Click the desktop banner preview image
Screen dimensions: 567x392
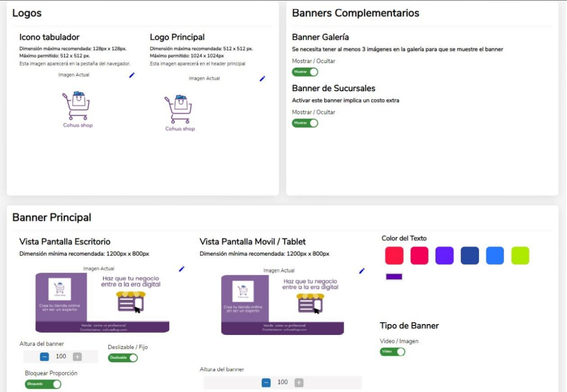tap(103, 303)
